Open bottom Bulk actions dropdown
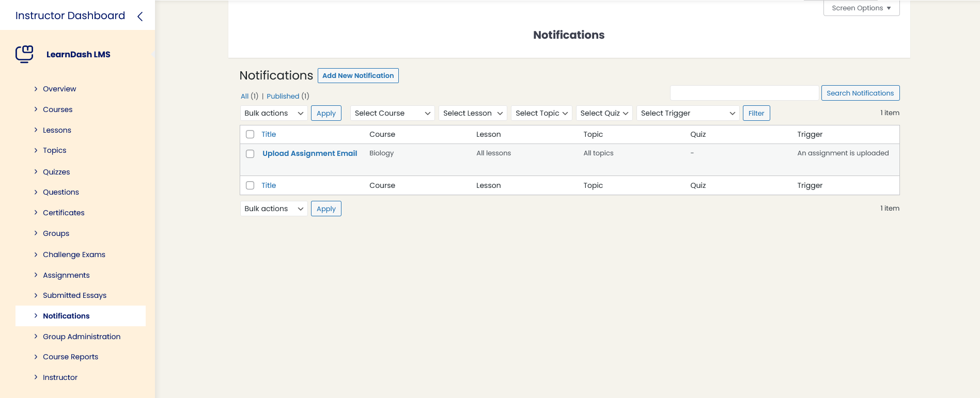 tap(274, 209)
